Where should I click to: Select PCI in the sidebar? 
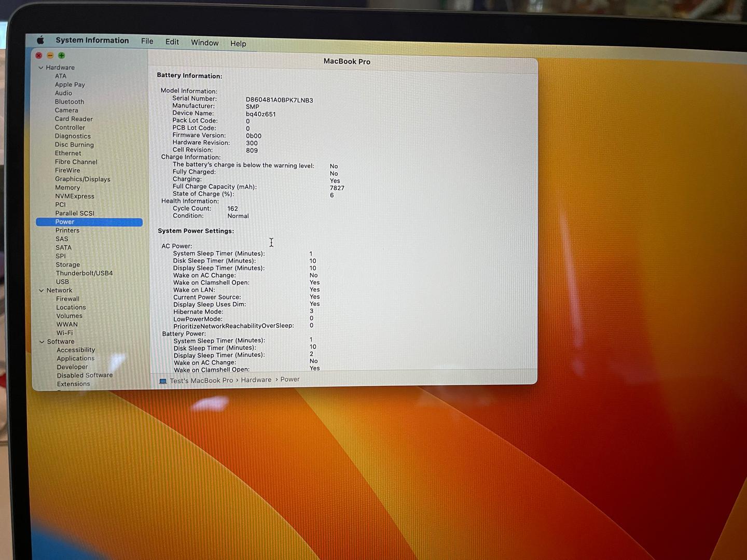(61, 204)
